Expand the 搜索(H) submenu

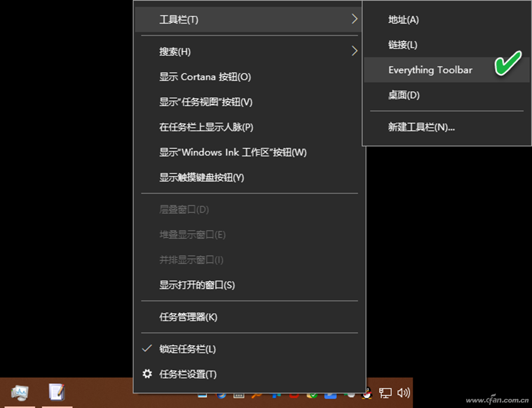pyautogui.click(x=249, y=52)
